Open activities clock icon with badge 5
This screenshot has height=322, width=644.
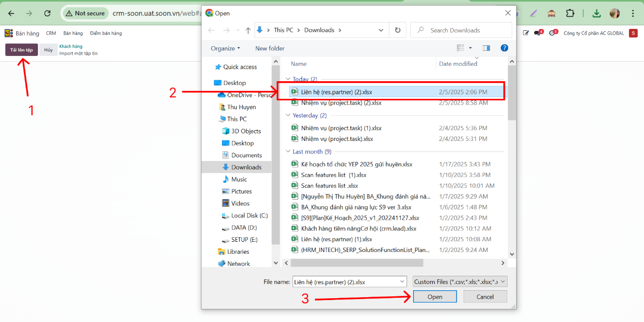553,33
